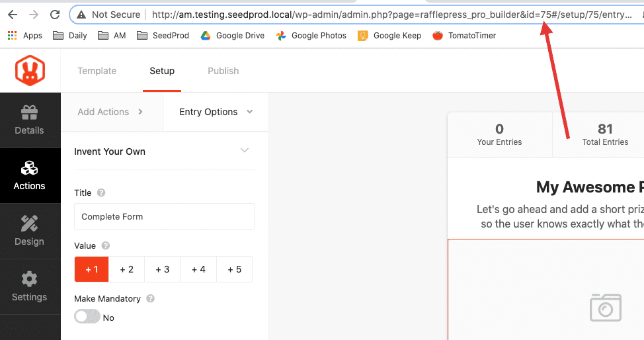Image resolution: width=644 pixels, height=340 pixels.
Task: Select the +1 entry value
Action: tap(92, 269)
